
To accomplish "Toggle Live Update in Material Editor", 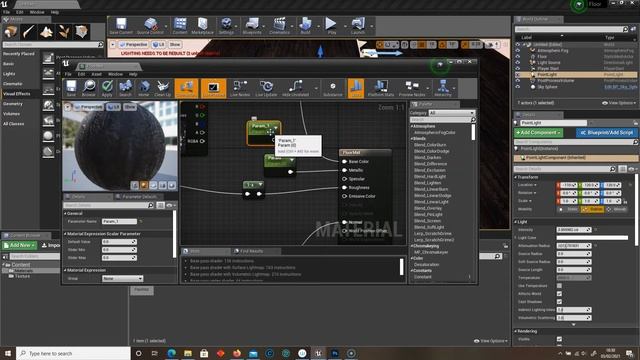I will pos(266,88).
